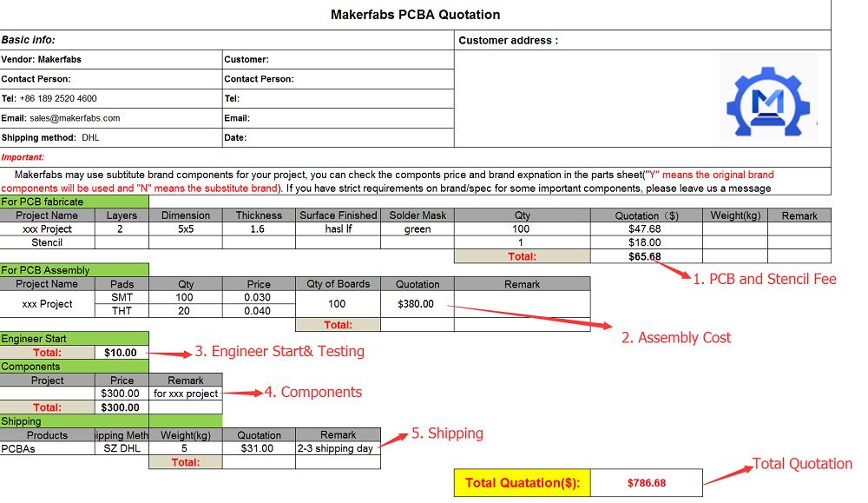This screenshot has width=868, height=503.
Task: Click the 'Layers' column header
Action: pos(122,215)
